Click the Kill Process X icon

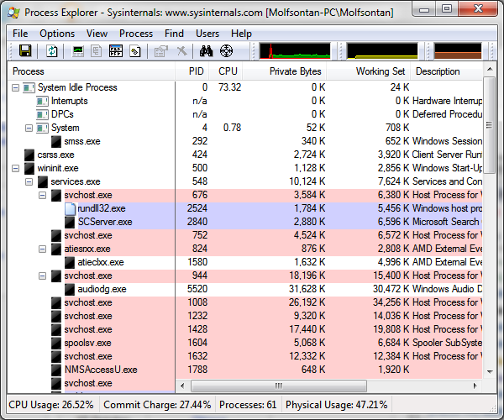click(181, 50)
